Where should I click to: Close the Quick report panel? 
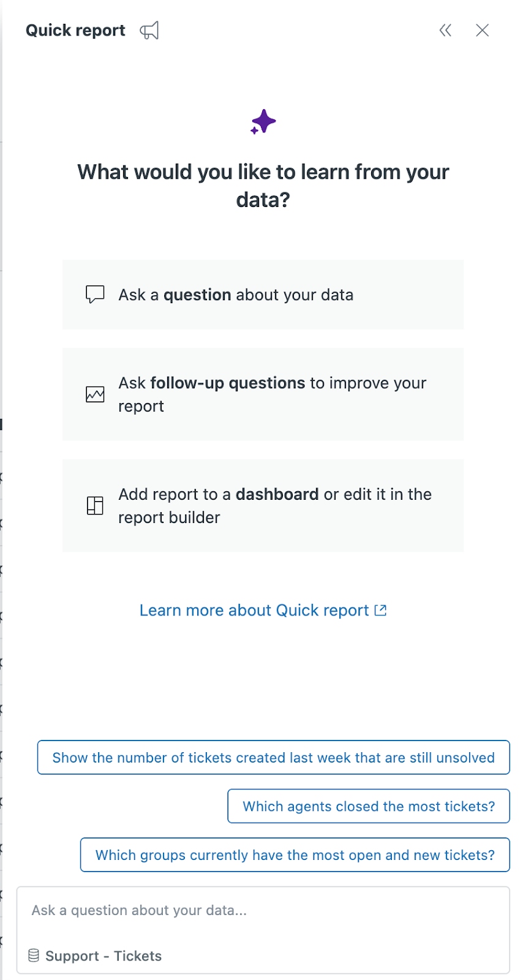[483, 31]
